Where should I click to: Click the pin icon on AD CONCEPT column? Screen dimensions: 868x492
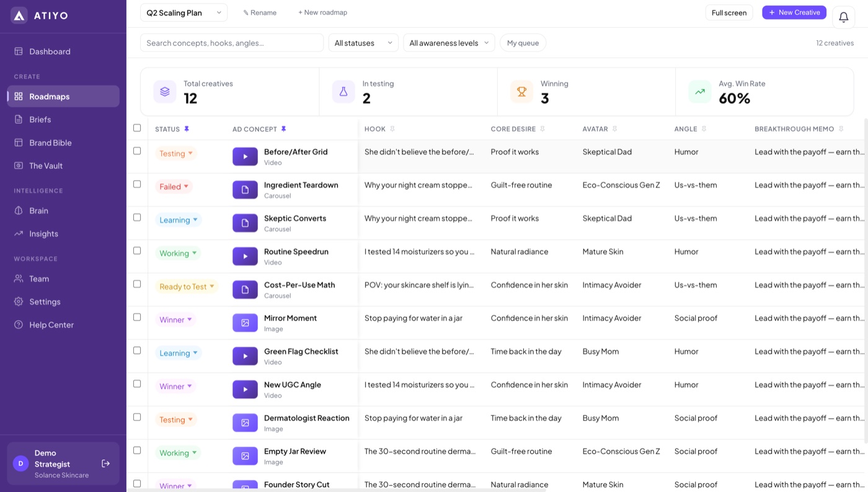[283, 129]
